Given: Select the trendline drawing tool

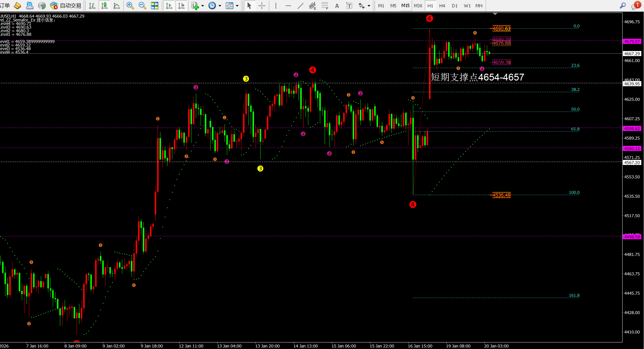Looking at the screenshot, I should pos(300,6).
